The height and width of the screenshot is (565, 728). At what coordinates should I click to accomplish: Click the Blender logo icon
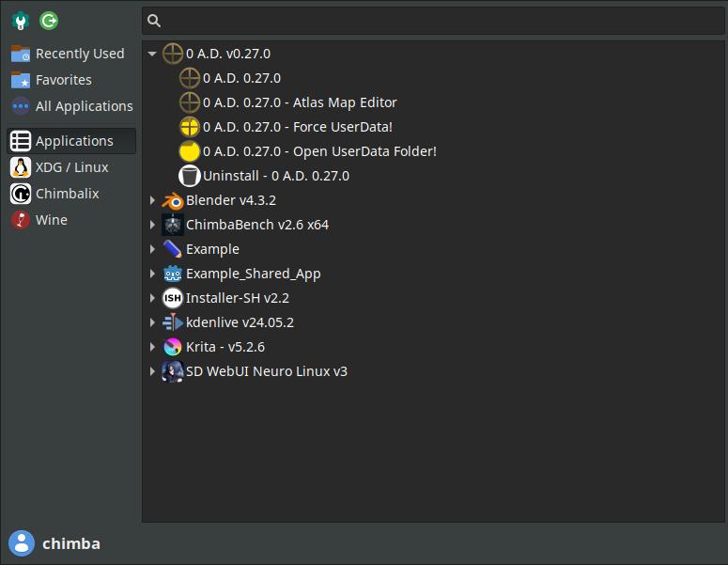(173, 200)
